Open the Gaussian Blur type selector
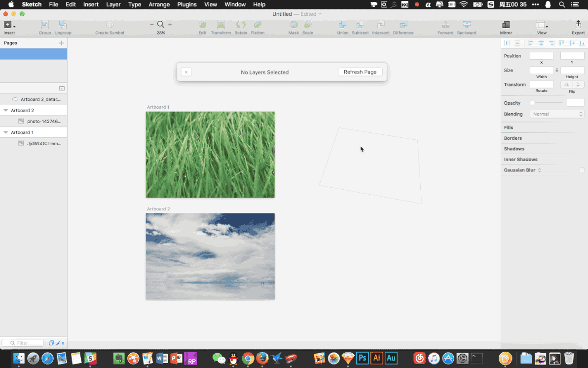588x368 pixels. click(539, 170)
